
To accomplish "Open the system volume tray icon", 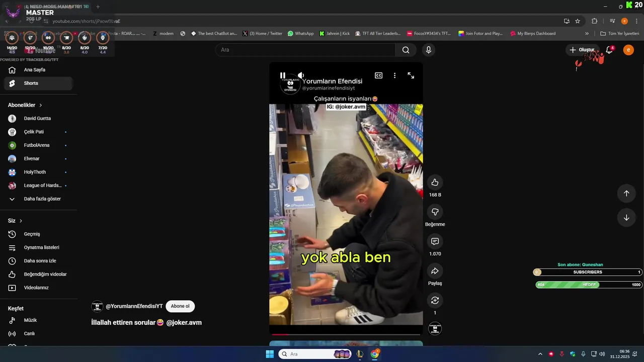I will click(602, 354).
